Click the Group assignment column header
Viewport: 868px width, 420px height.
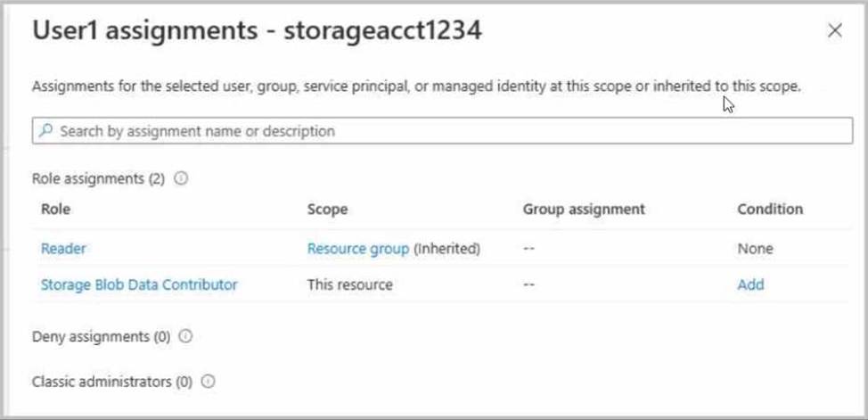(x=584, y=210)
